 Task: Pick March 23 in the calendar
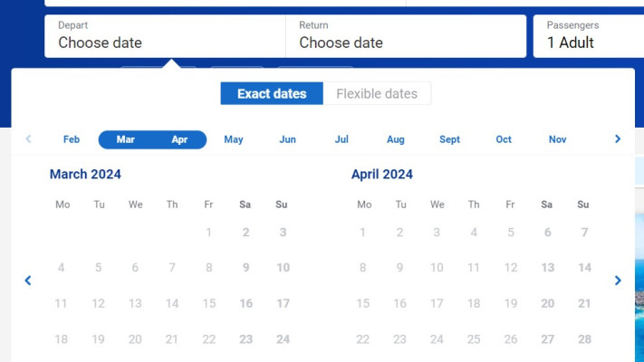(x=245, y=339)
